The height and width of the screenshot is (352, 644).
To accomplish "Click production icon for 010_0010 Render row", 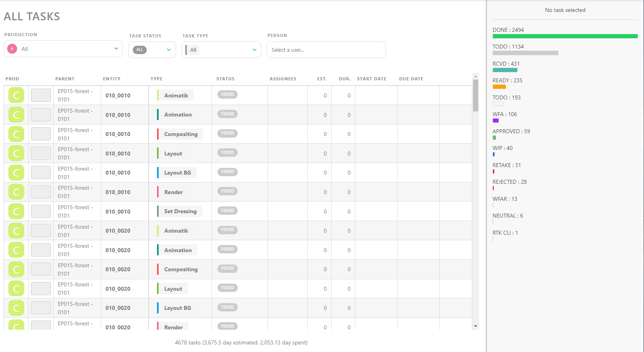I will tap(16, 192).
